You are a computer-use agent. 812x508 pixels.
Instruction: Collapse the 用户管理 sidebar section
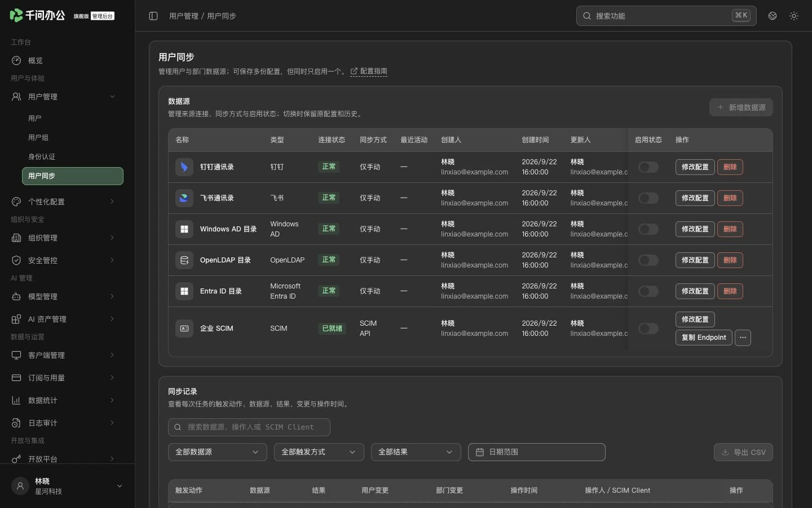[x=67, y=97]
